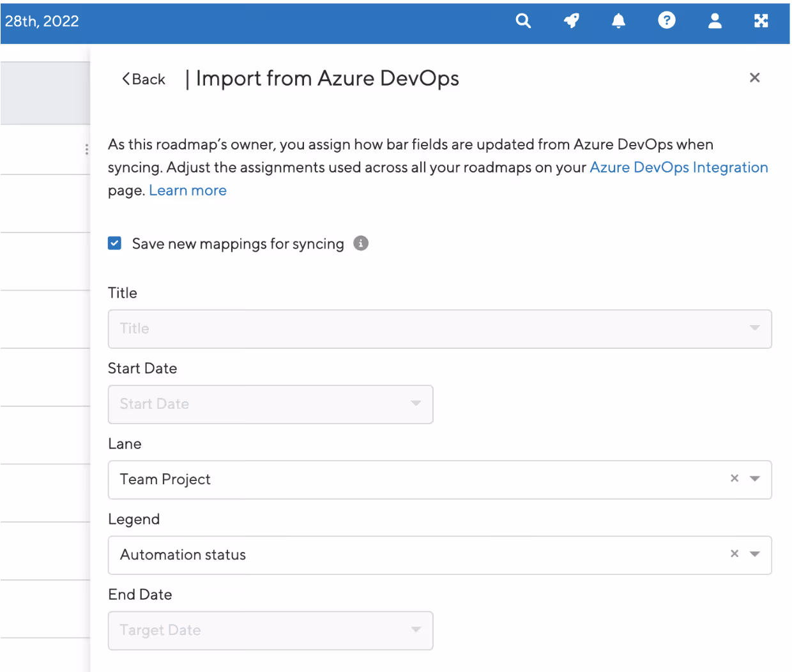Screen dimensions: 792x672
Task: Open the Target Date end date dropdown
Action: click(271, 630)
